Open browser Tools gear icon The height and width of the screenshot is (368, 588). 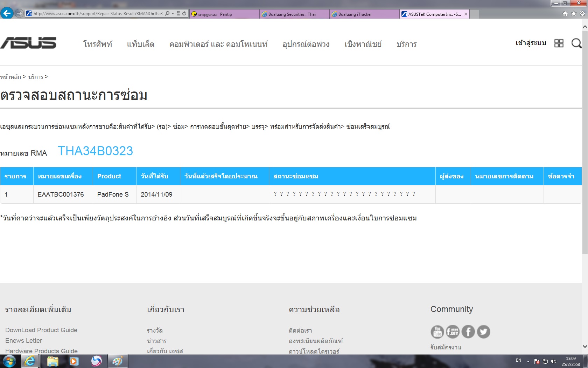(x=582, y=14)
